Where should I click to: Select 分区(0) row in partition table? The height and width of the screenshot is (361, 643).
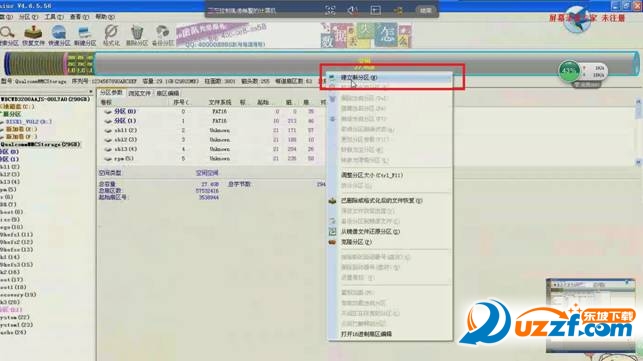[x=211, y=111]
